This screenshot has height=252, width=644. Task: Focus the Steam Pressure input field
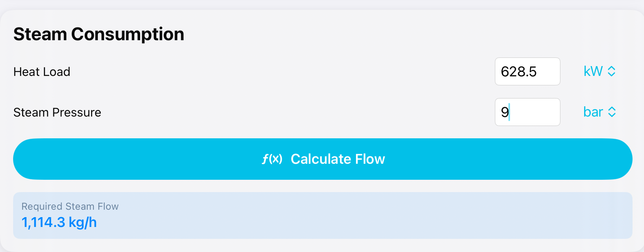click(527, 112)
